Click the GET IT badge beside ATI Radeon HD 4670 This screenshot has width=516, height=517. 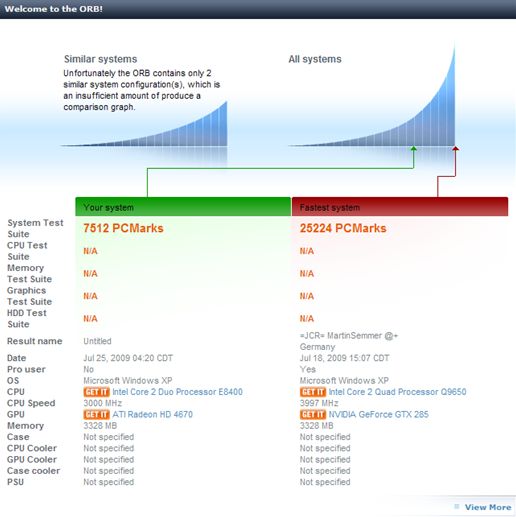[x=96, y=415]
